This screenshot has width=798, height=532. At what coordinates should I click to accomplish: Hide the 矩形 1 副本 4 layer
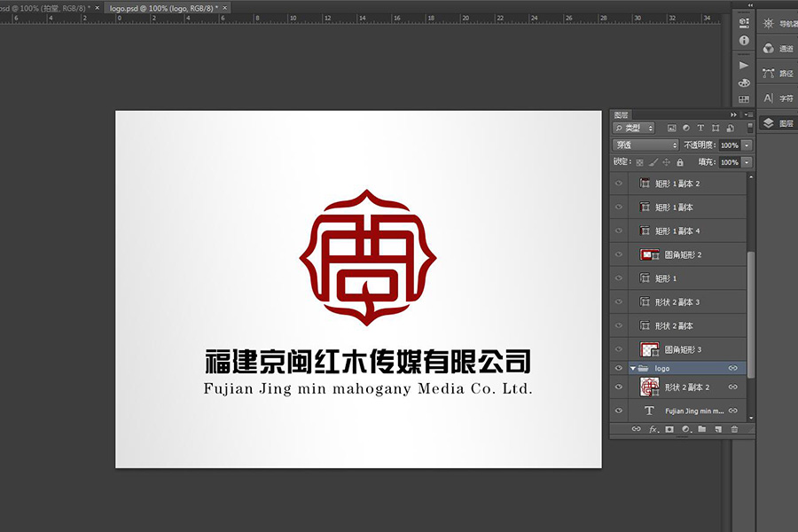(x=619, y=231)
